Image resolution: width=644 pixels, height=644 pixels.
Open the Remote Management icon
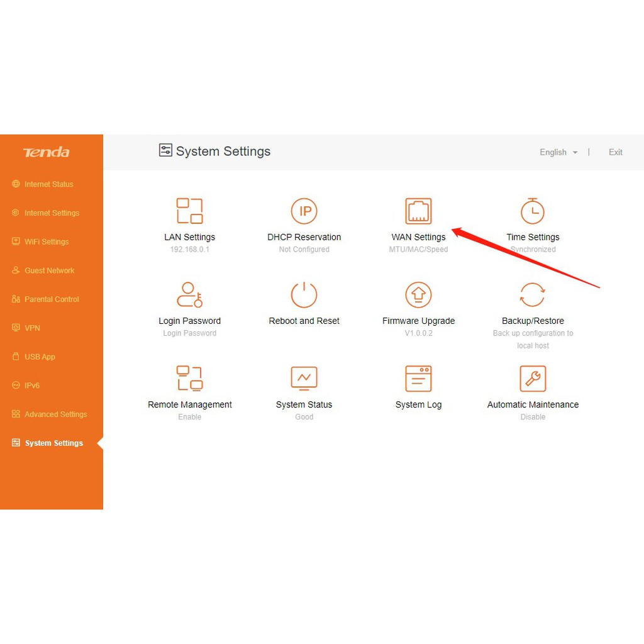(189, 378)
